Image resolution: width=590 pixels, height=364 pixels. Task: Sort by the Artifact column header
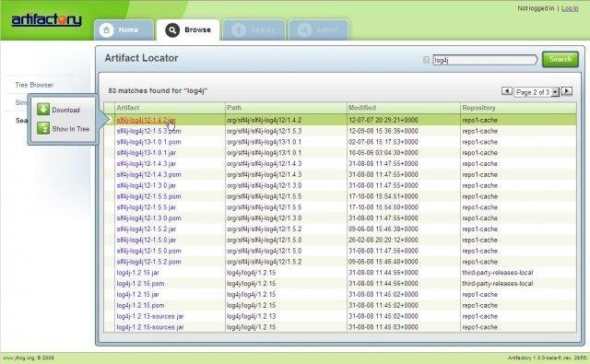[x=127, y=108]
